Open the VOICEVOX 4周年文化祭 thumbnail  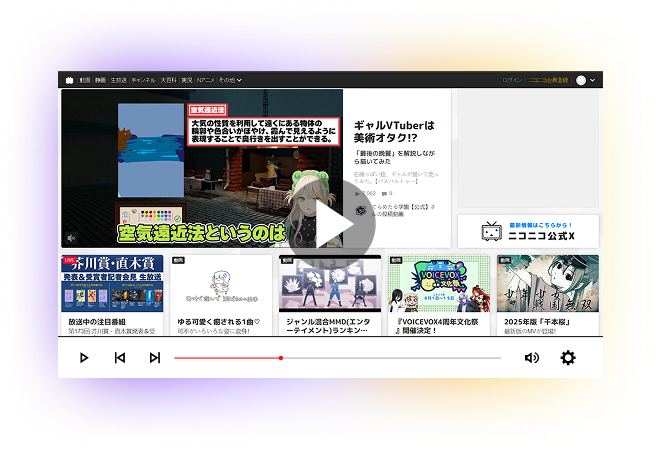[439, 283]
